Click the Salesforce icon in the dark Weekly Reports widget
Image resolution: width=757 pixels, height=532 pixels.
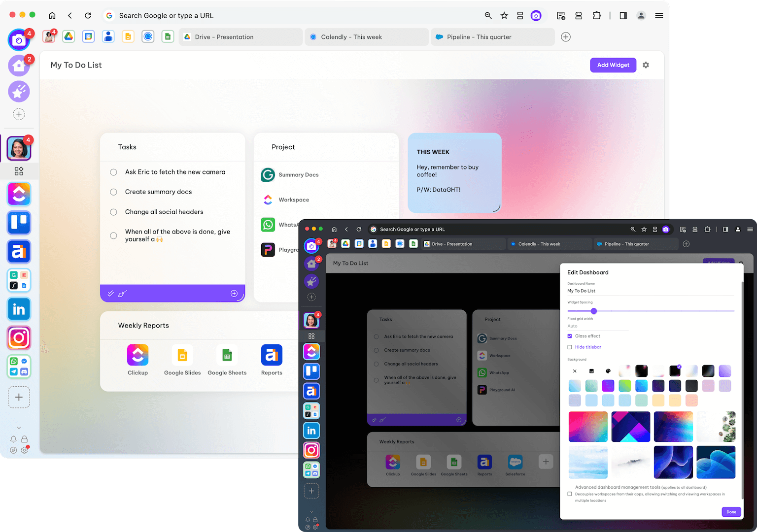tap(515, 462)
